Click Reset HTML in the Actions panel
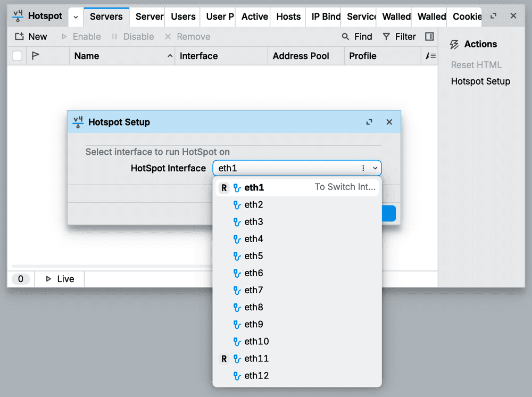 click(x=476, y=65)
